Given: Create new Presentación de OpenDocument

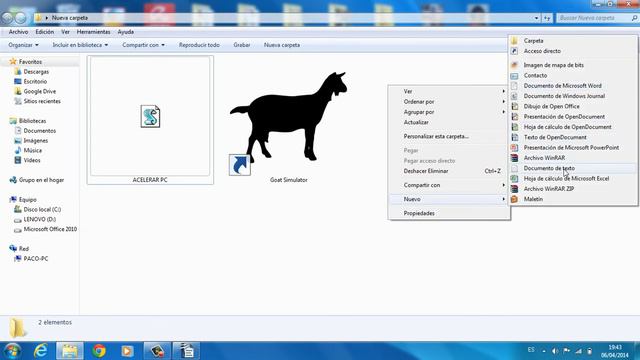Looking at the screenshot, I should pos(573,117).
